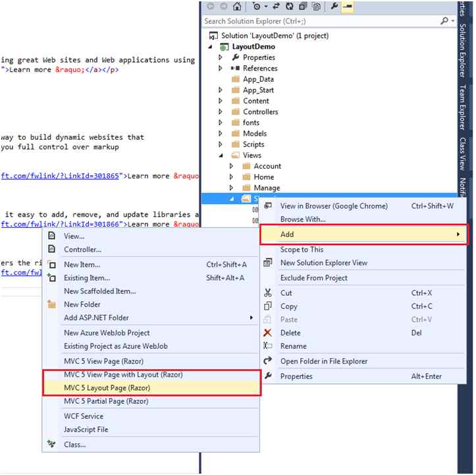476x475 pixels.
Task: Collapse the LayoutDemo project node arrow
Action: click(211, 47)
